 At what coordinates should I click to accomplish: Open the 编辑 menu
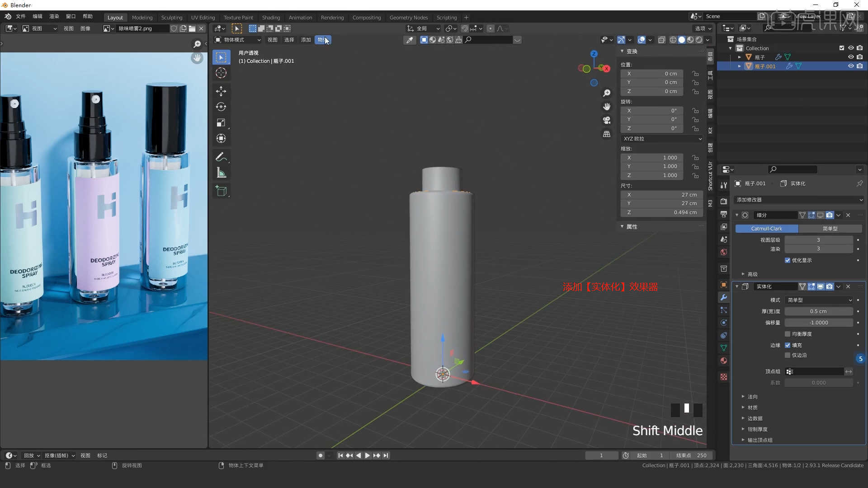(37, 16)
